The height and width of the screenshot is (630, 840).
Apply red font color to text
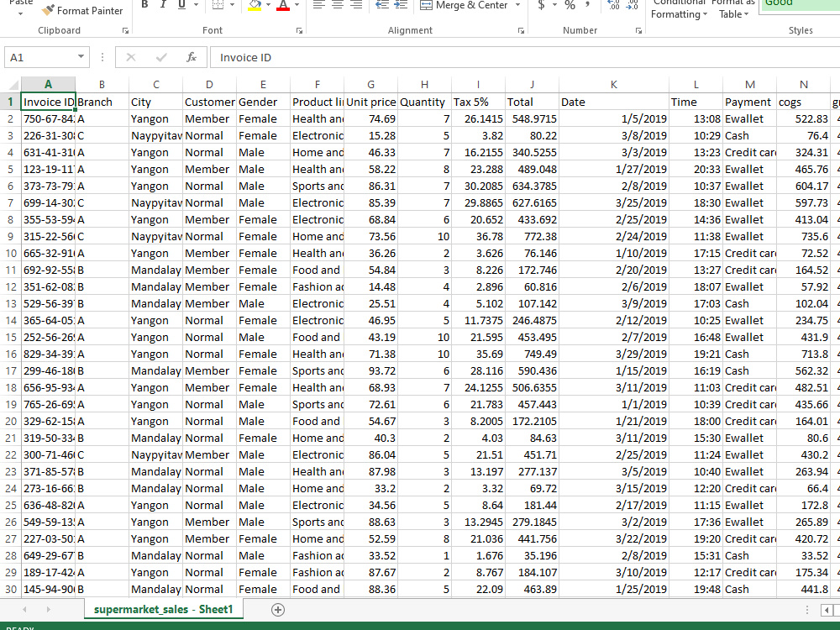coord(283,5)
